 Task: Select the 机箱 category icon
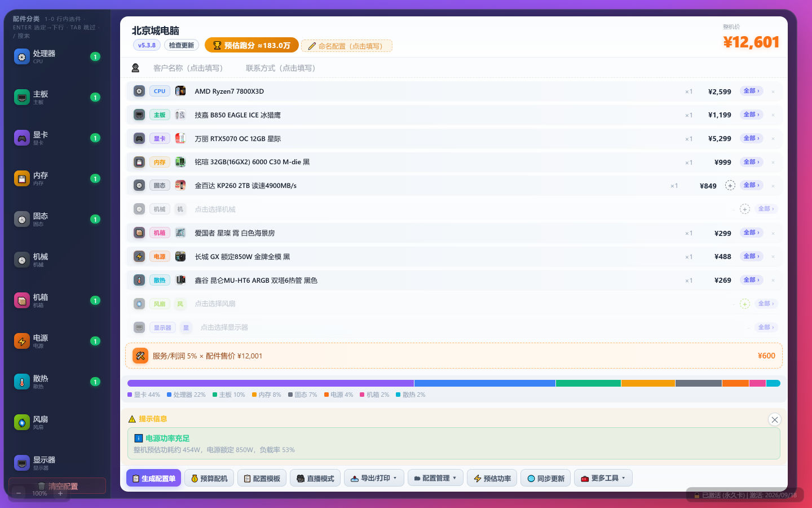pos(22,301)
